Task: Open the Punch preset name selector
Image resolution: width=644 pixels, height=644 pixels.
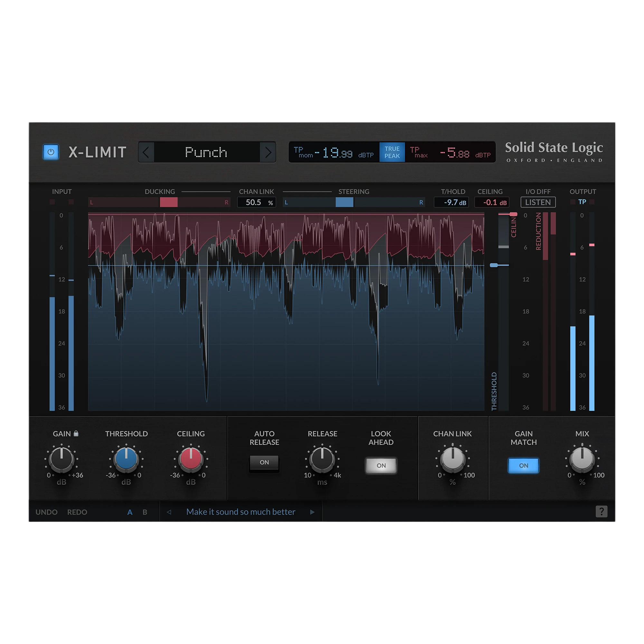Action: tap(207, 152)
